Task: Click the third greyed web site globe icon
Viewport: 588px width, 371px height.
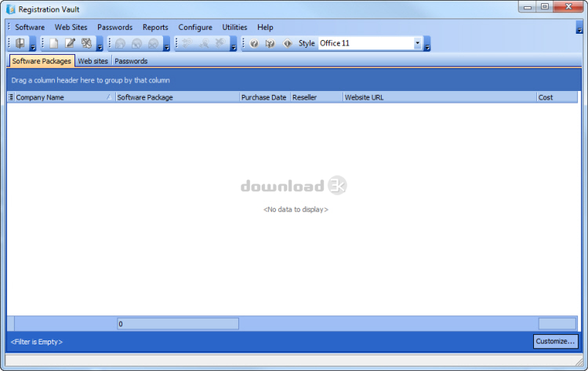Action: (154, 44)
